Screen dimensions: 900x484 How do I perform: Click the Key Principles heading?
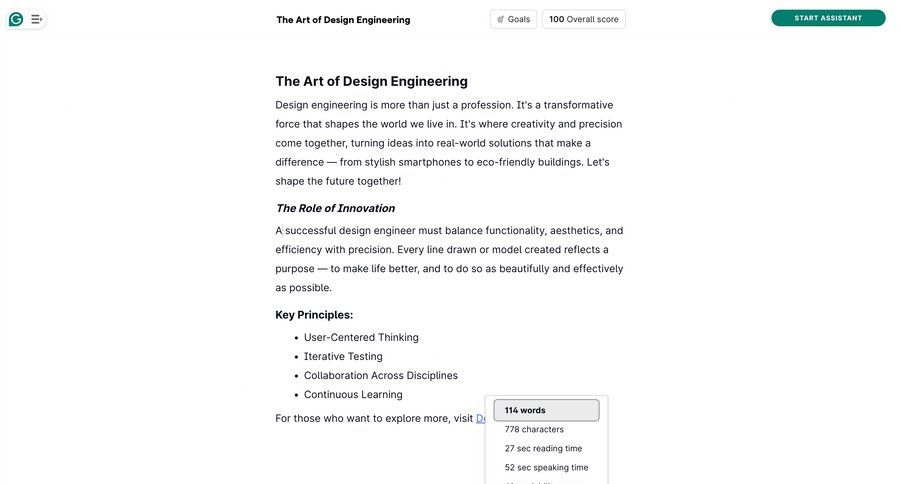314,314
